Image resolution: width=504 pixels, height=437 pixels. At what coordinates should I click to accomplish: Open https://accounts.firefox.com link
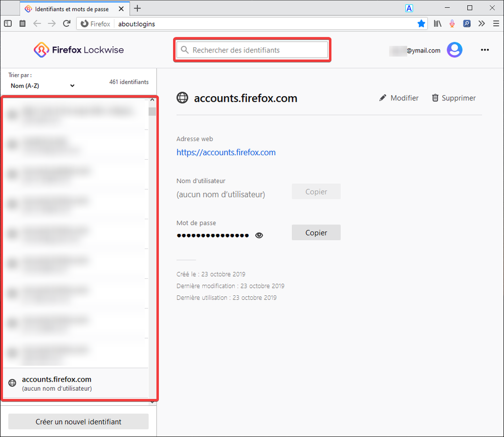[x=226, y=152]
